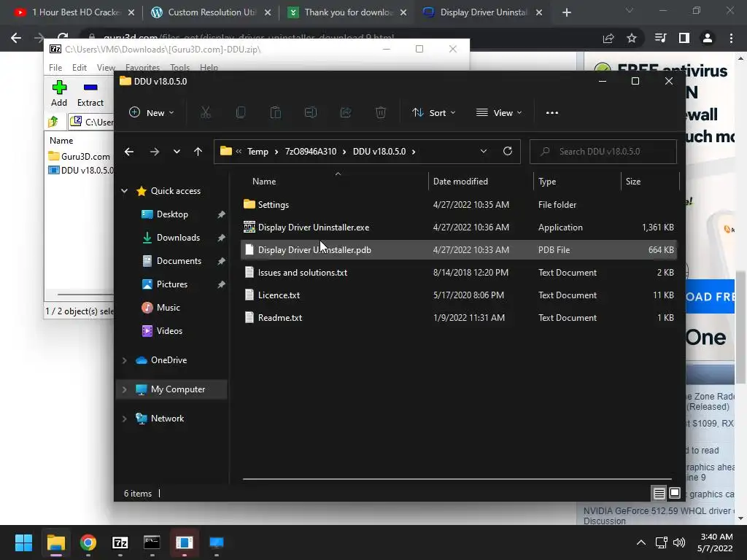The height and width of the screenshot is (560, 747).
Task: Open recent locations chevron dropdown
Action: coord(177,152)
